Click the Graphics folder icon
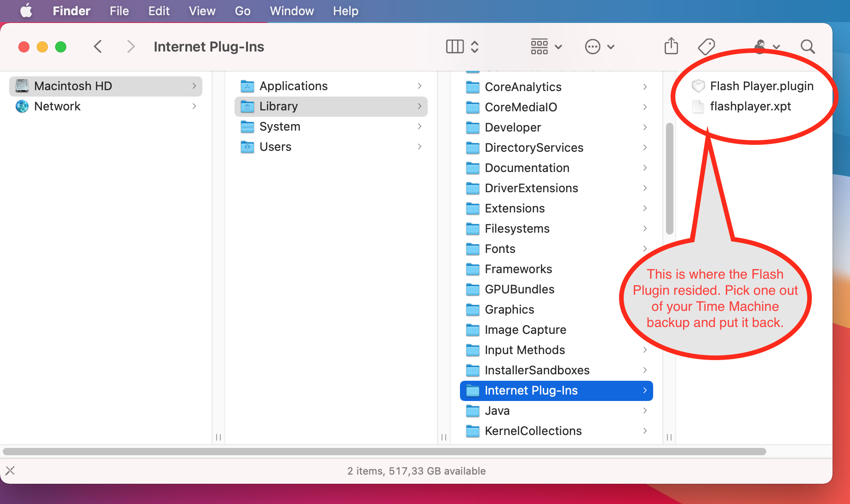 (x=473, y=309)
